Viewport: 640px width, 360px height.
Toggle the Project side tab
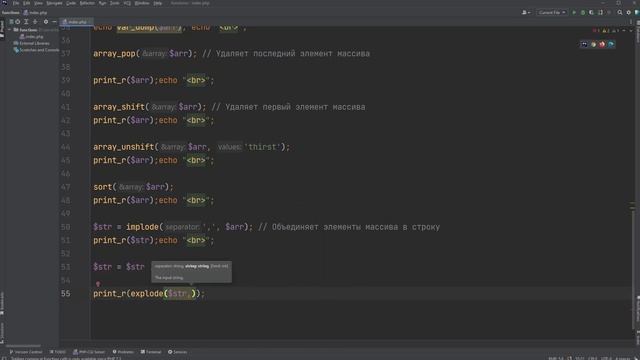pos(2,29)
